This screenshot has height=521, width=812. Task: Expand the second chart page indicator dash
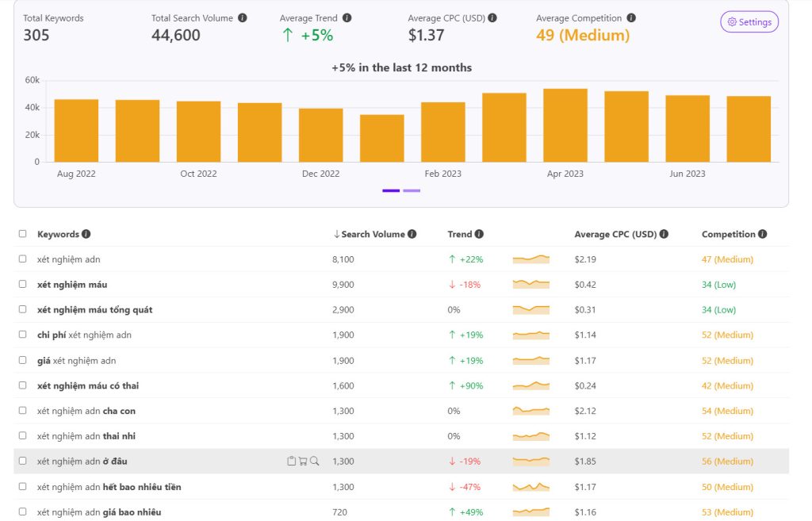[412, 191]
